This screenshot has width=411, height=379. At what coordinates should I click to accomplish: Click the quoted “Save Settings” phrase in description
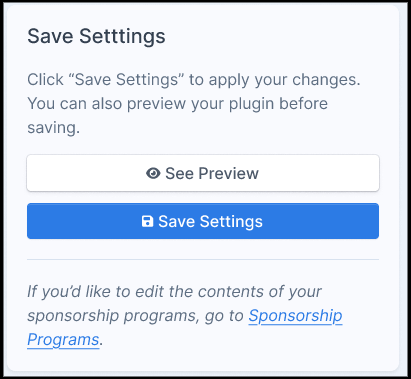[x=126, y=80]
